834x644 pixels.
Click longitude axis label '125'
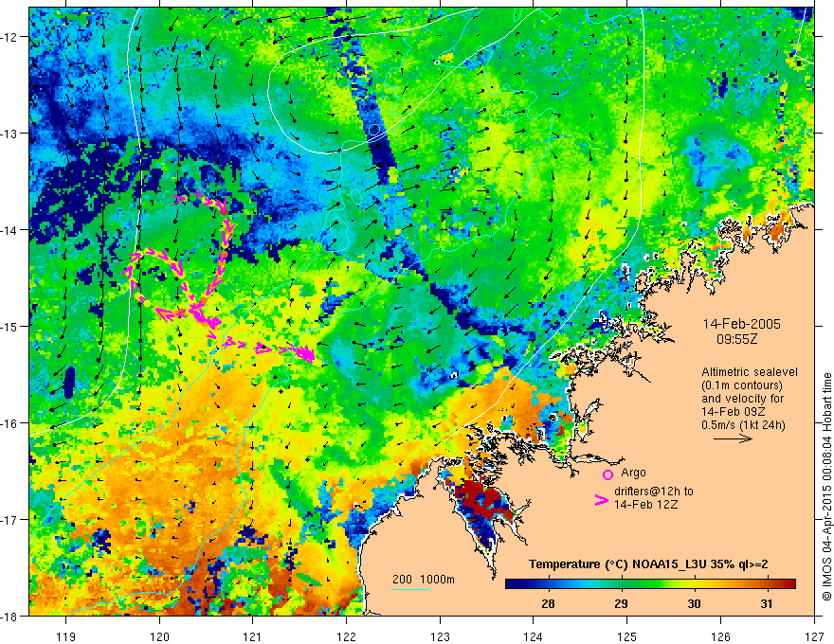tap(627, 637)
